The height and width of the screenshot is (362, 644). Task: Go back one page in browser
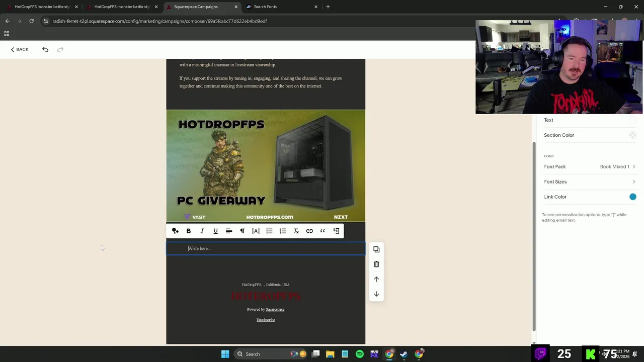point(7,21)
